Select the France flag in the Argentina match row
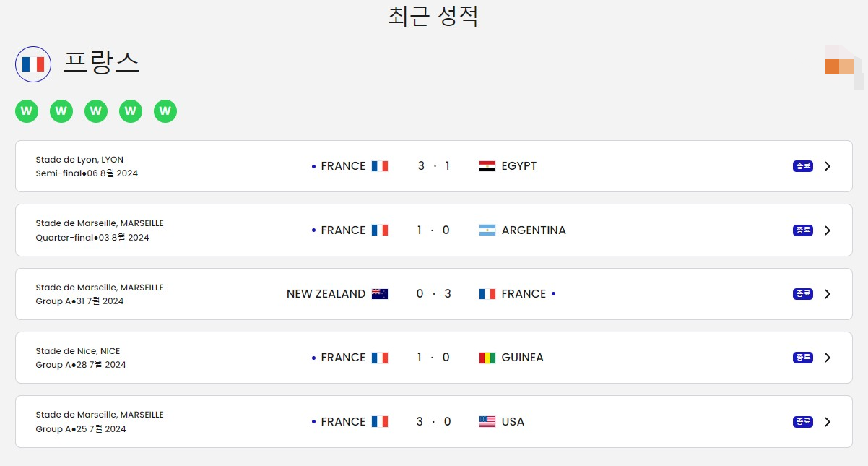 tap(381, 230)
